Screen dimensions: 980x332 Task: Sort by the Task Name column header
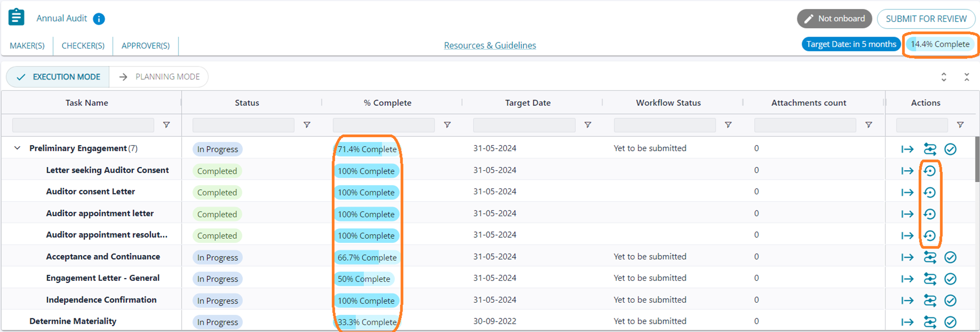[x=87, y=103]
